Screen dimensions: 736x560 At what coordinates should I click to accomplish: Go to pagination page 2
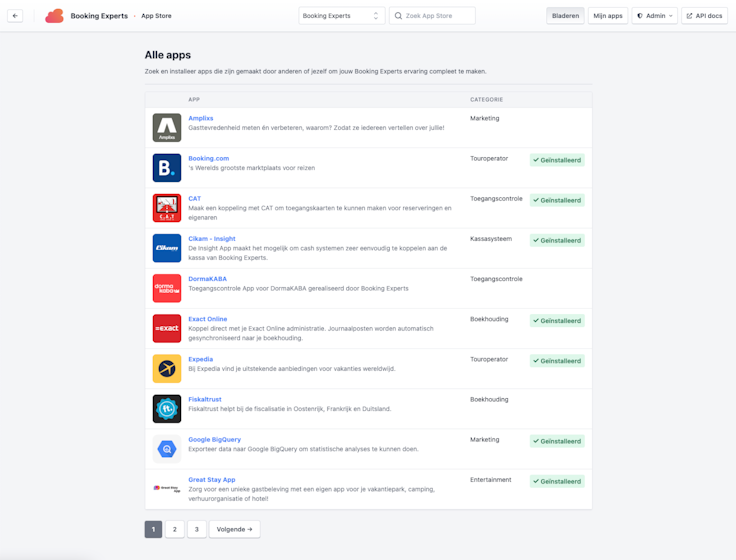(x=175, y=529)
